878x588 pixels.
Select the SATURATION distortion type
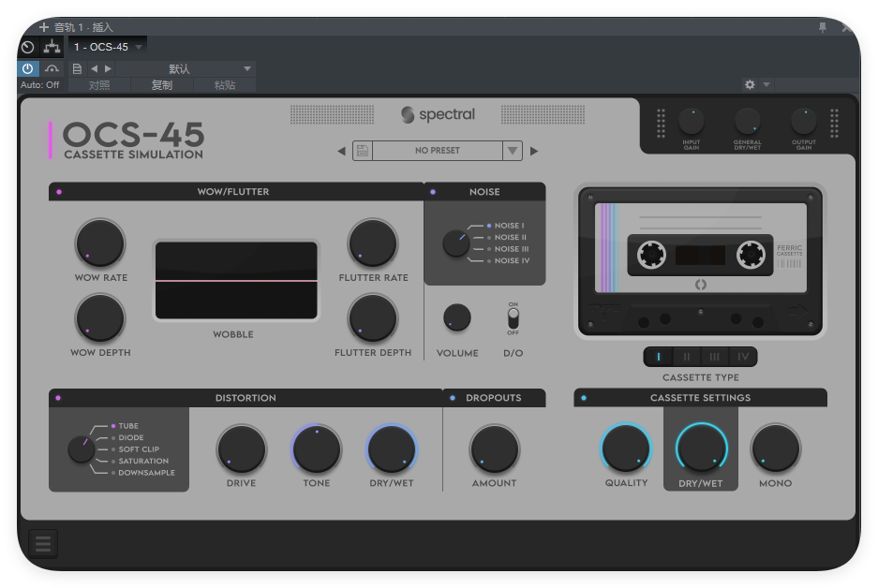point(140,462)
